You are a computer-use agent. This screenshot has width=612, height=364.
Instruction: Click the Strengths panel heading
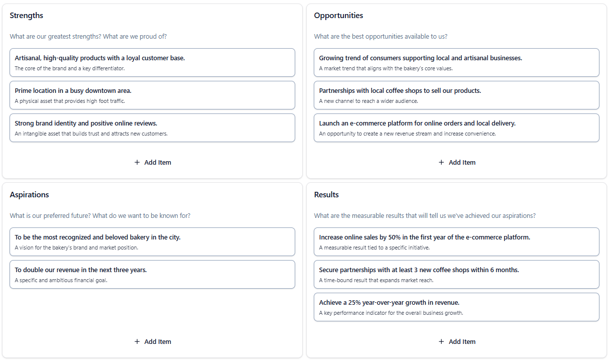26,15
